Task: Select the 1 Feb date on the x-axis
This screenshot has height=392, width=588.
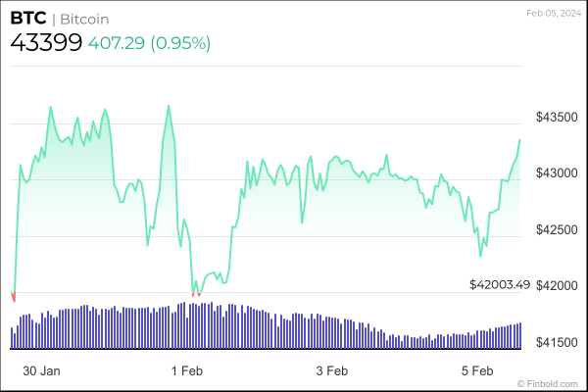Action: tap(186, 370)
